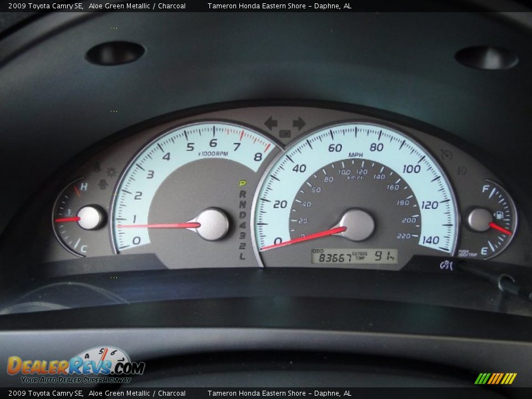Click top caption "2009 Toyota Camry SE"
The width and height of the screenshot is (532, 399).
click(45, 6)
